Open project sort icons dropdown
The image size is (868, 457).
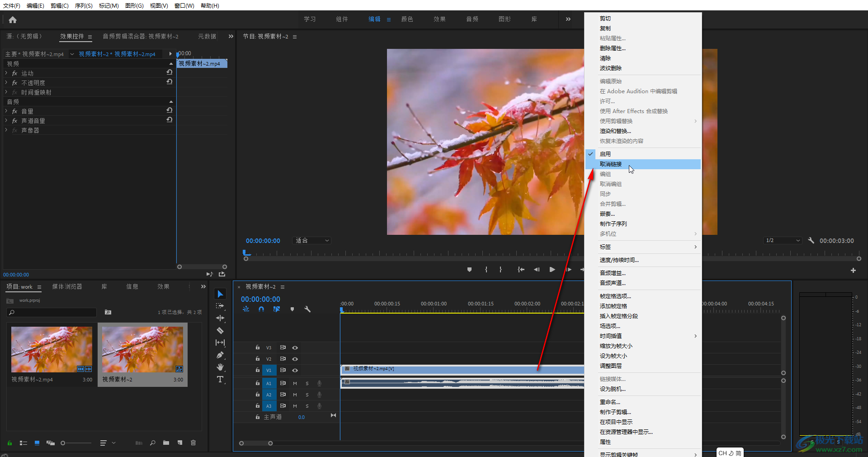point(108,443)
